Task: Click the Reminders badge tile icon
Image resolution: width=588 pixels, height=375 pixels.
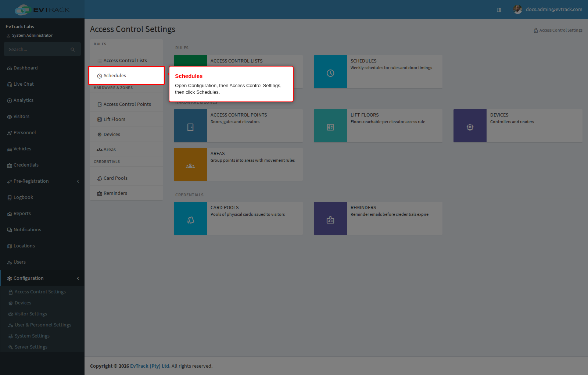Action: click(x=330, y=220)
